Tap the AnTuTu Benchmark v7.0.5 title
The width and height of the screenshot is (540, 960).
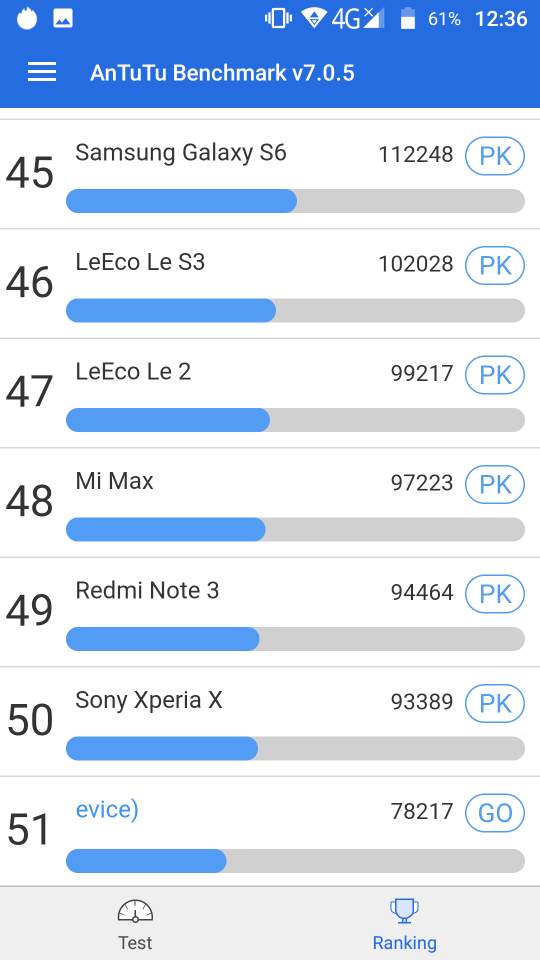[x=222, y=73]
